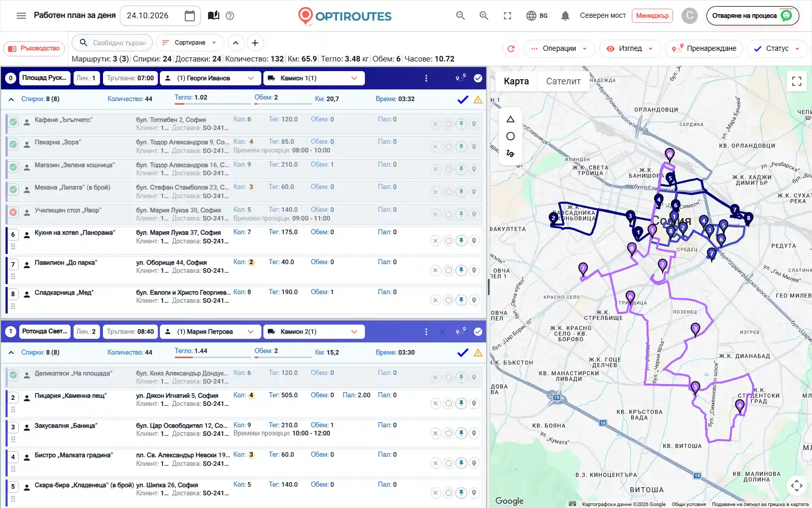The height and width of the screenshot is (508, 812).
Task: Open the notifications bell
Action: (x=565, y=16)
